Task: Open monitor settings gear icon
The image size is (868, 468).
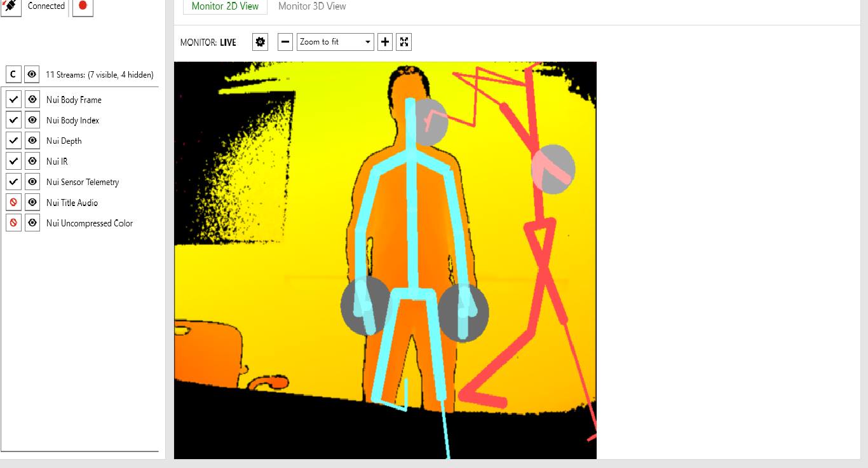Action: (x=260, y=42)
